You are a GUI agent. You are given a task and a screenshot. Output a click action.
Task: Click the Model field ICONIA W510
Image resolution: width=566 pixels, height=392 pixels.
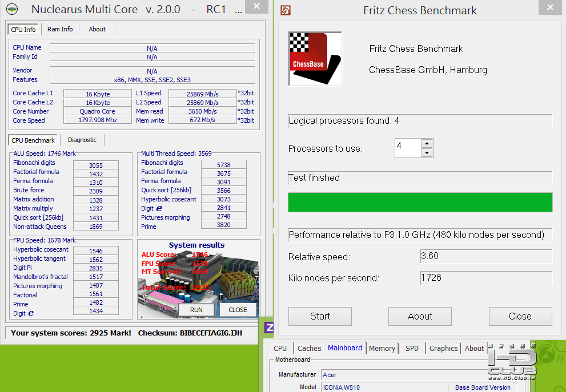pos(384,387)
